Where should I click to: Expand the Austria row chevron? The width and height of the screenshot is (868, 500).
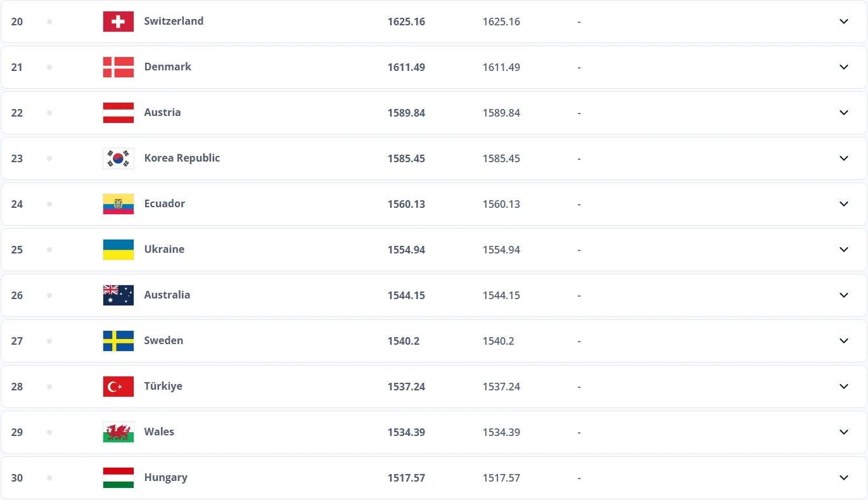844,113
